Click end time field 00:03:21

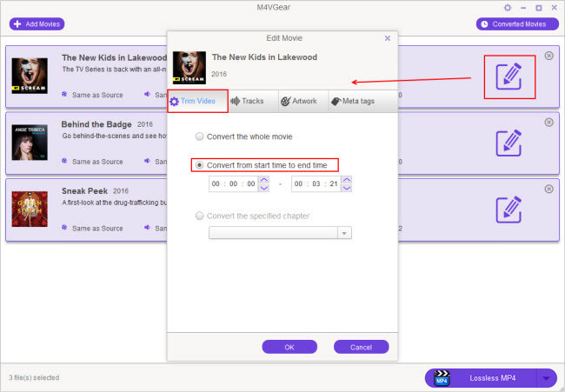click(316, 183)
